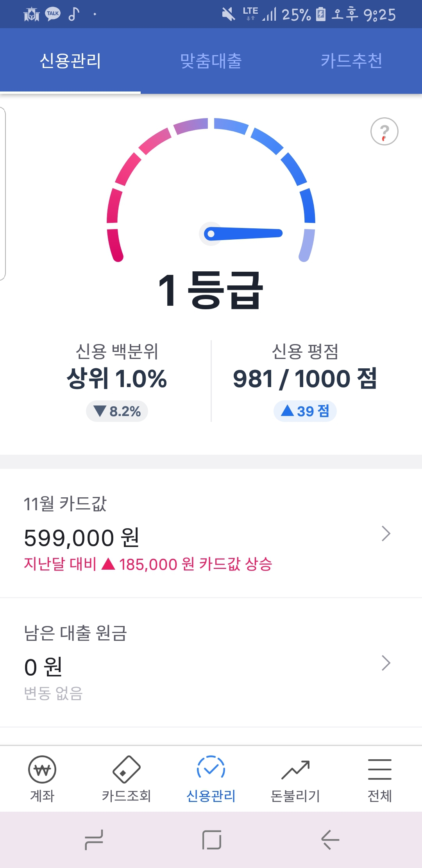Switch to the 카드추천 tab
The image size is (422, 868).
351,61
